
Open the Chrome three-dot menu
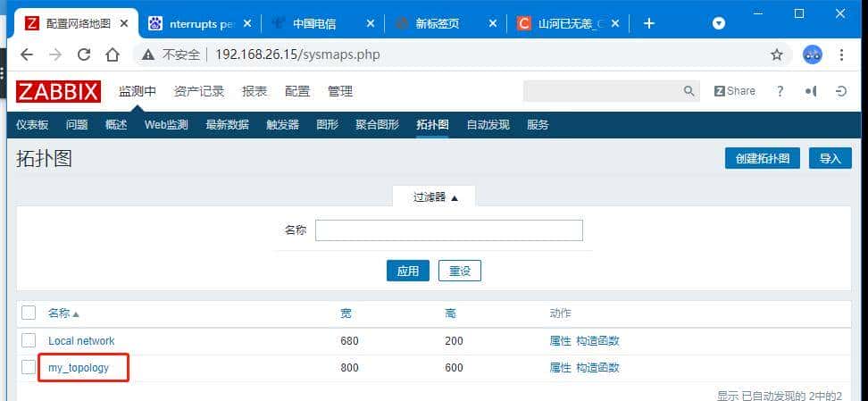pos(842,54)
